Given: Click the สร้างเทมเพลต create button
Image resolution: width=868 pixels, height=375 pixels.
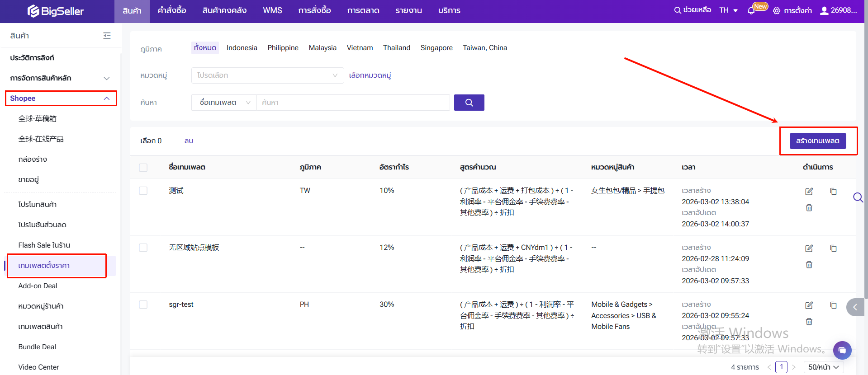Looking at the screenshot, I should click(x=817, y=141).
